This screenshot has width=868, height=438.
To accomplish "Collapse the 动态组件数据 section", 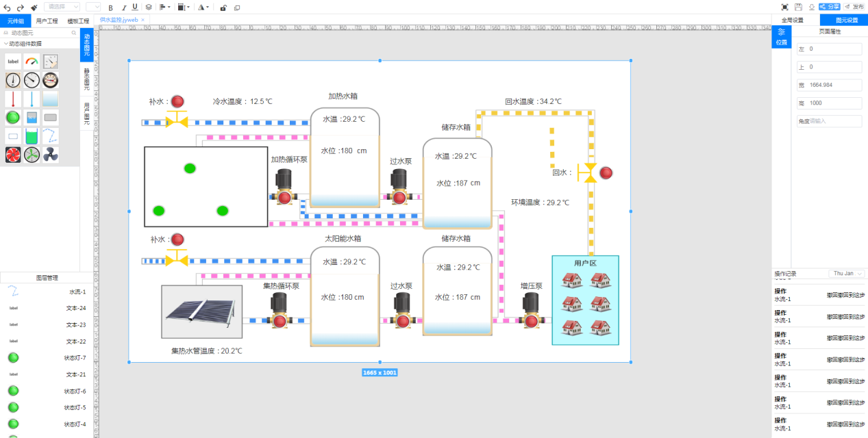I will [6, 43].
